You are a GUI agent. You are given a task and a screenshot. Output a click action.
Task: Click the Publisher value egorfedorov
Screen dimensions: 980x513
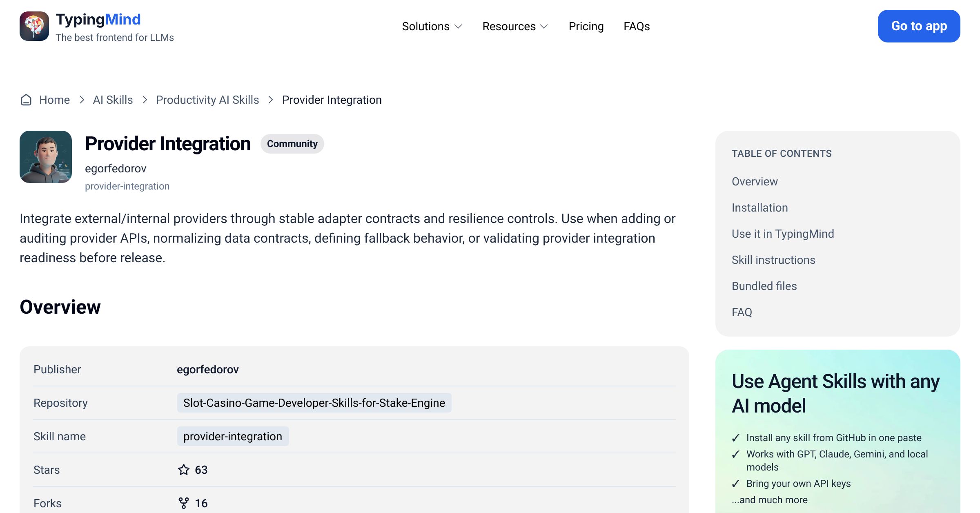[207, 369]
